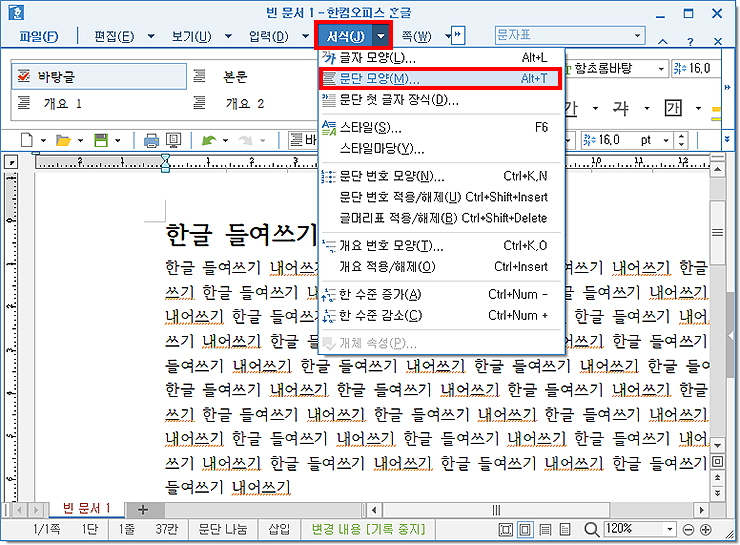Collapse the ribbon with the up chevron
Viewport: 740px width, 545px height.
pos(663,42)
